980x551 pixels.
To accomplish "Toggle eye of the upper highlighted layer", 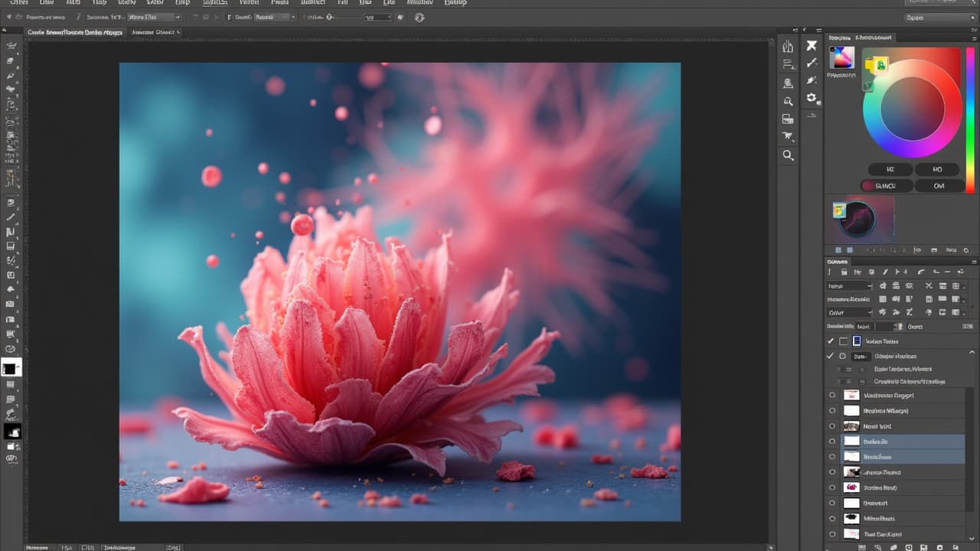I will [832, 442].
